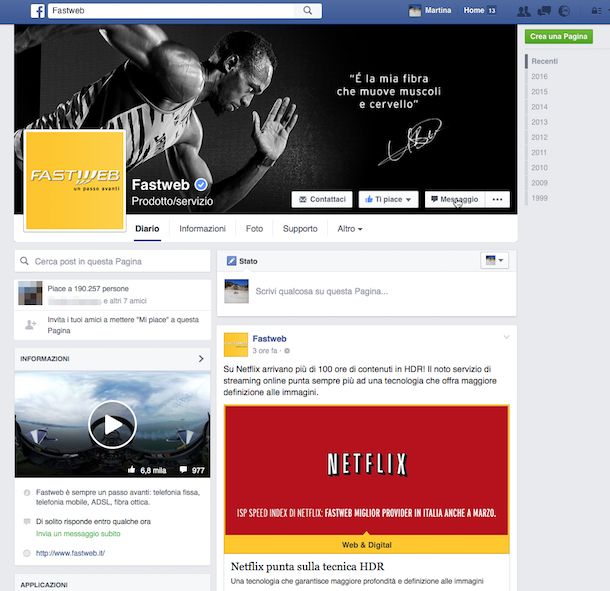The width and height of the screenshot is (610, 591).
Task: Open the messages icon in the top bar
Action: click(x=544, y=11)
